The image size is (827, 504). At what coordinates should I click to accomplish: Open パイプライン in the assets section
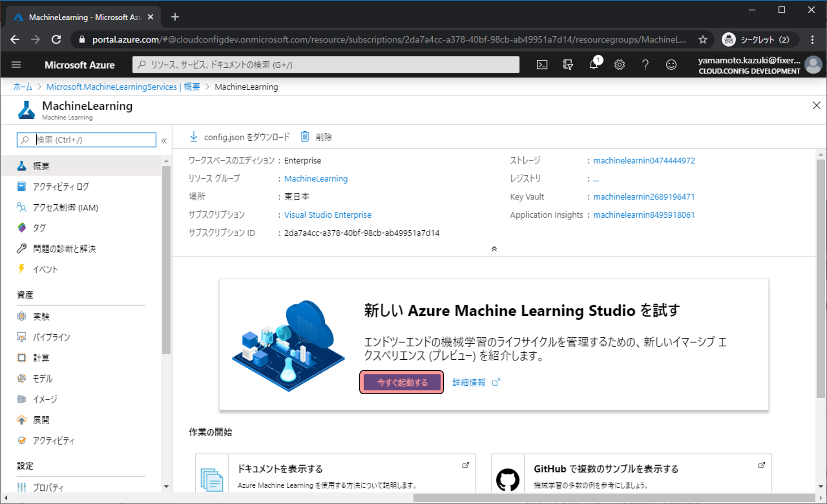pyautogui.click(x=51, y=337)
